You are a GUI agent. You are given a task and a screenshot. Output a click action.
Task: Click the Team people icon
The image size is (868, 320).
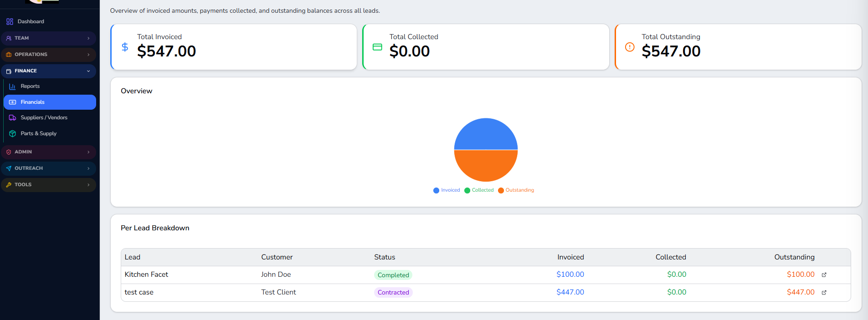9,38
